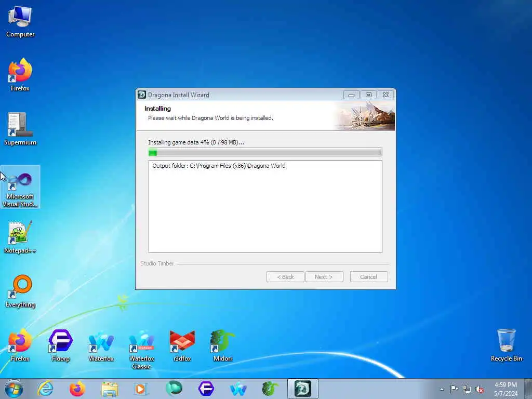This screenshot has height=399, width=532.
Task: Launch Firefox from the taskbar
Action: point(77,389)
